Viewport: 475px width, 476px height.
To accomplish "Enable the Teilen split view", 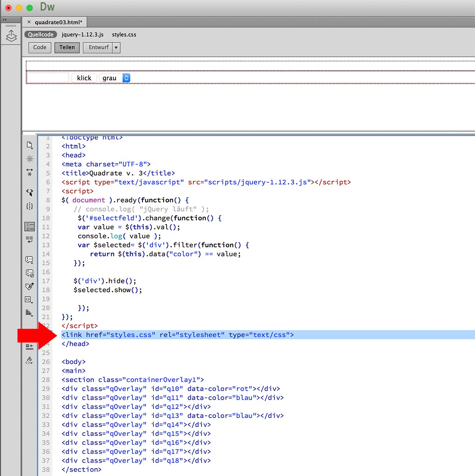I will pos(67,47).
